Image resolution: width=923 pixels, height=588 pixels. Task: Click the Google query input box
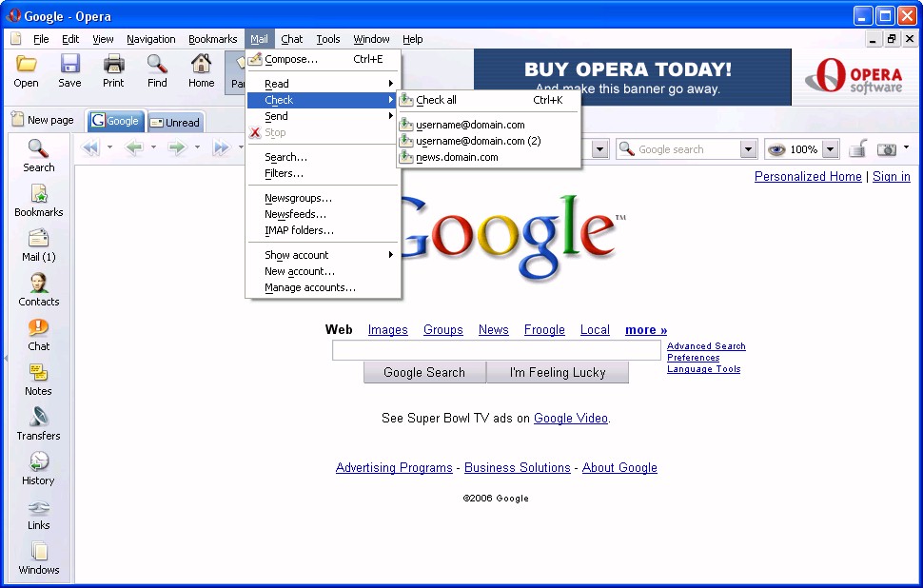pyautogui.click(x=496, y=350)
